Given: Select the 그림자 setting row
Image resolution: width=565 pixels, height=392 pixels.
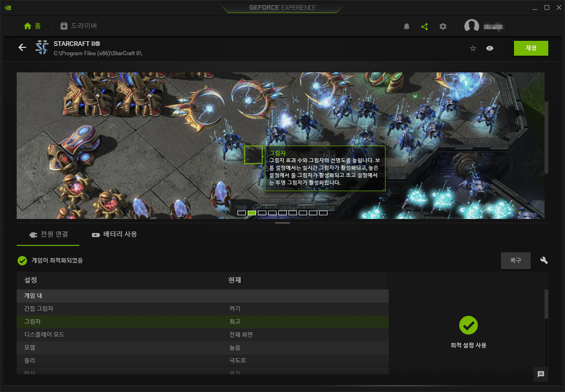Looking at the screenshot, I should click(203, 322).
